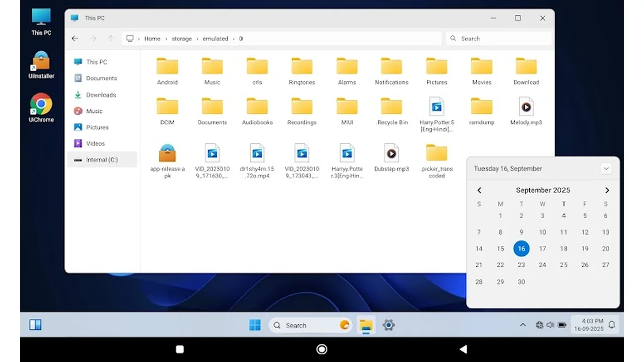Open the MIUI folder

[x=347, y=111]
